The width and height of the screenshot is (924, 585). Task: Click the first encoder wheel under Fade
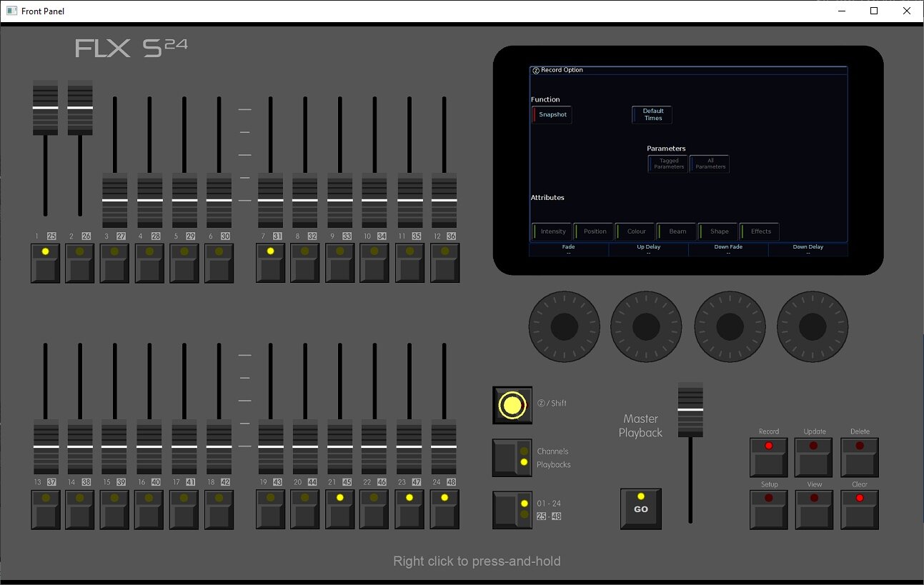tap(564, 326)
